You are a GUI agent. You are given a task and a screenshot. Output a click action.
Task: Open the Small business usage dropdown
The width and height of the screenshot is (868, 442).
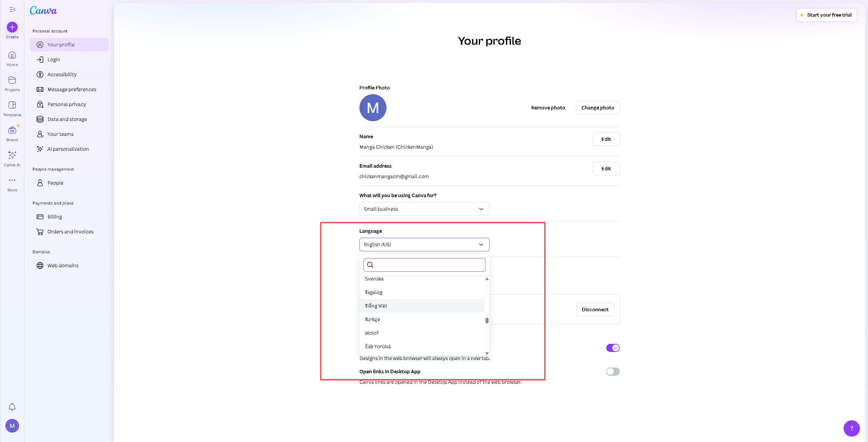pyautogui.click(x=424, y=209)
